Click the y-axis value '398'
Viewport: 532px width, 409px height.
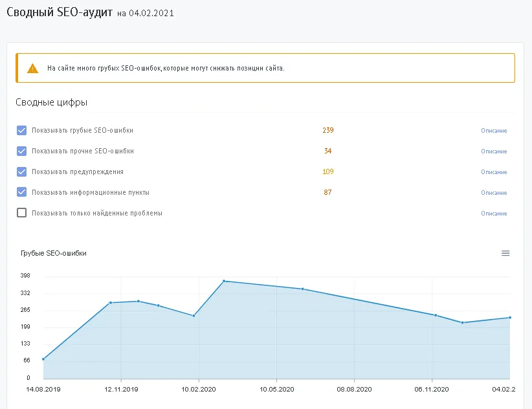tap(25, 276)
